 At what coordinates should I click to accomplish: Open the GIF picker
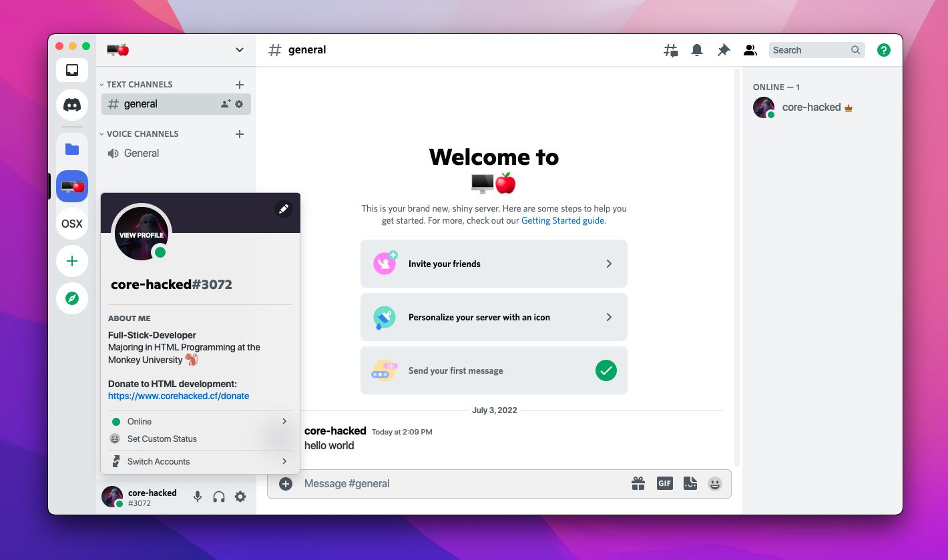pos(664,483)
